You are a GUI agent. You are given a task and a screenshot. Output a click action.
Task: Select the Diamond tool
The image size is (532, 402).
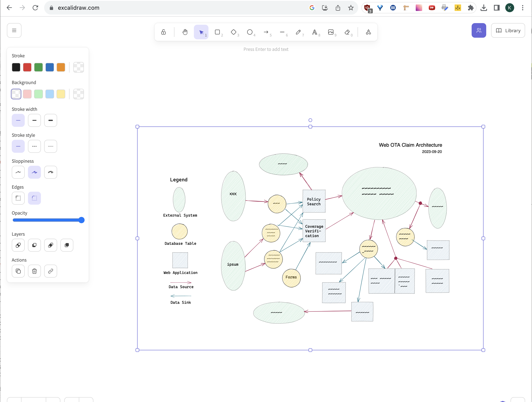click(234, 32)
